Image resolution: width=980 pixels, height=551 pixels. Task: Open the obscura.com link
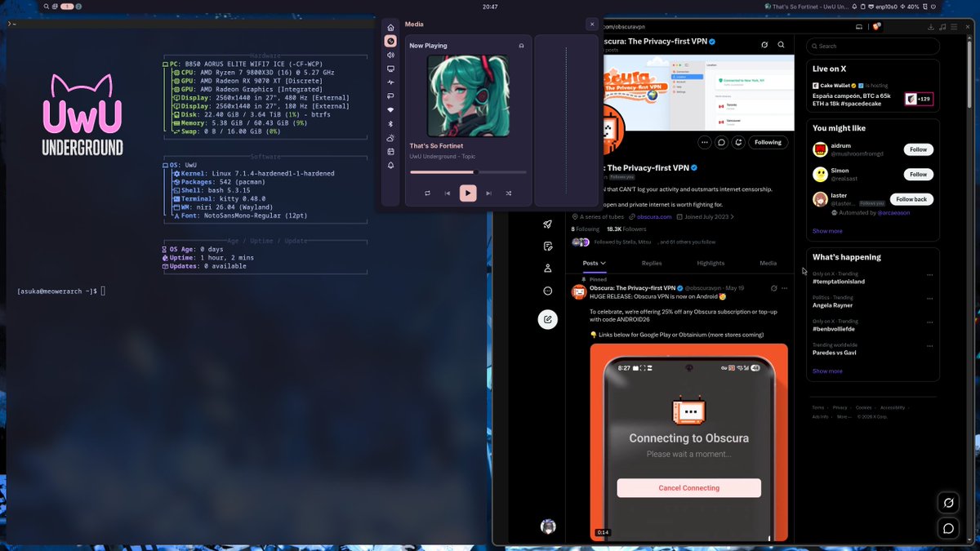pos(654,217)
